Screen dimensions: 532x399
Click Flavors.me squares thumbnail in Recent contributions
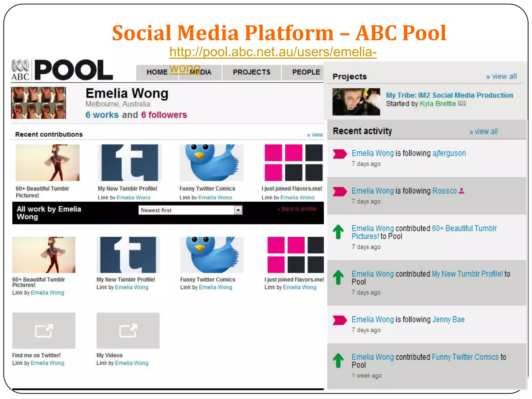294,163
